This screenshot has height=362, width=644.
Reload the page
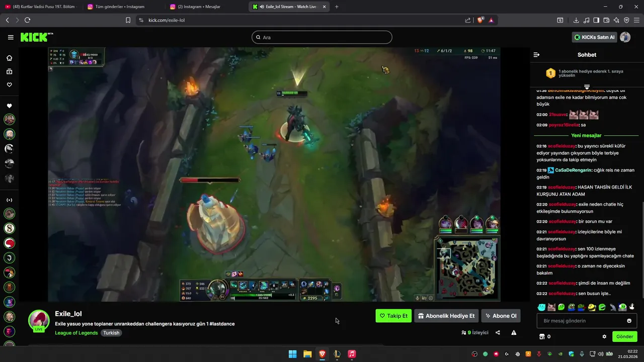click(27, 20)
